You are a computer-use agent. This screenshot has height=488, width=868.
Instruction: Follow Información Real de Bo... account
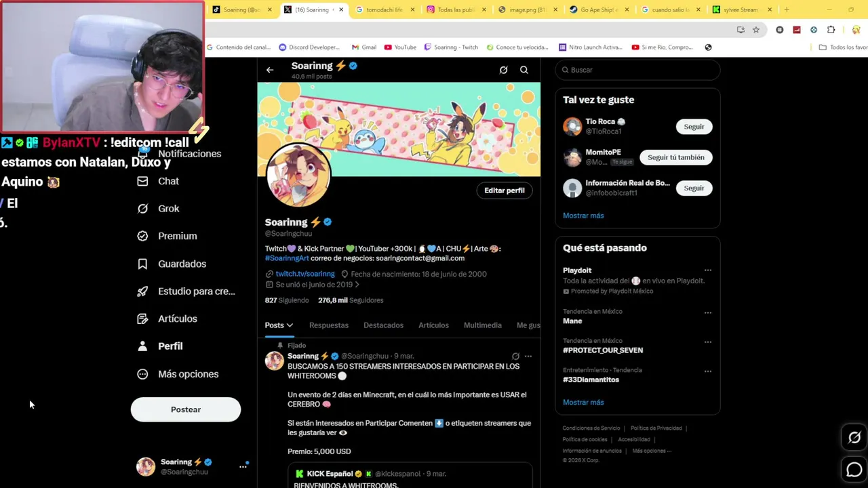tap(694, 188)
